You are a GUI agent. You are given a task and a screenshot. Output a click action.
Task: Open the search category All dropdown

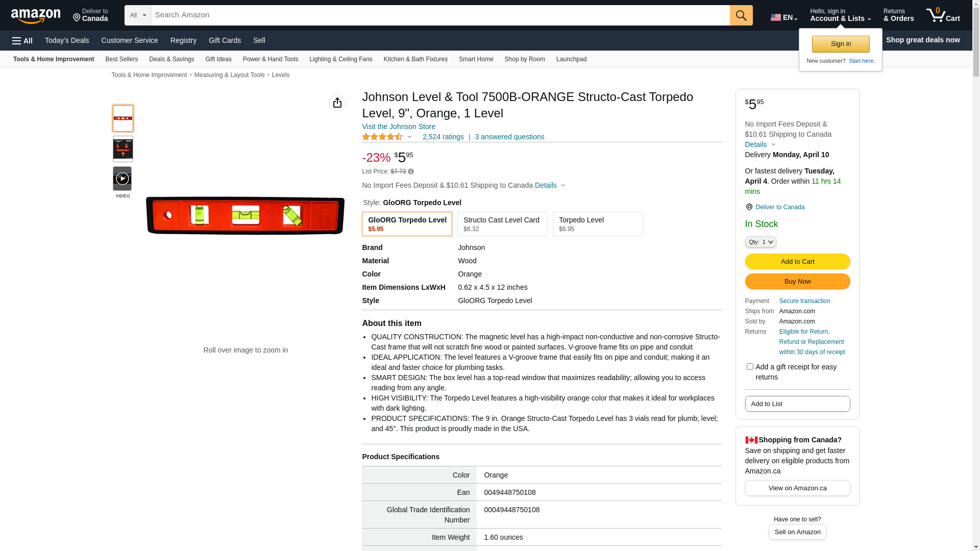(137, 15)
